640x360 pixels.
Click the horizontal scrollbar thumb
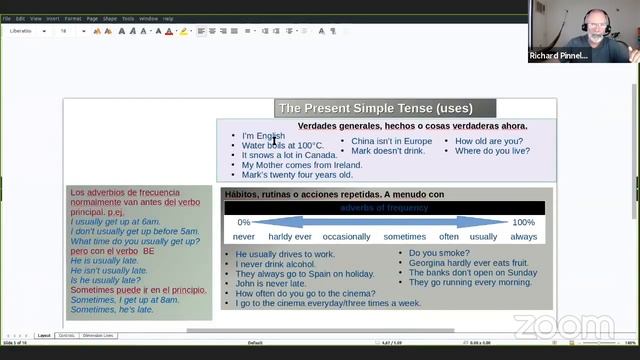[320, 330]
